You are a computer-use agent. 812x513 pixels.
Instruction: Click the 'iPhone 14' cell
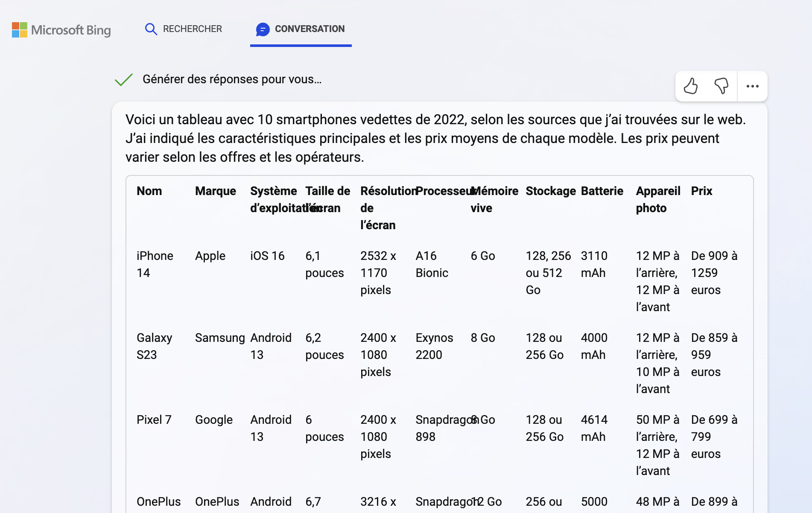155,264
